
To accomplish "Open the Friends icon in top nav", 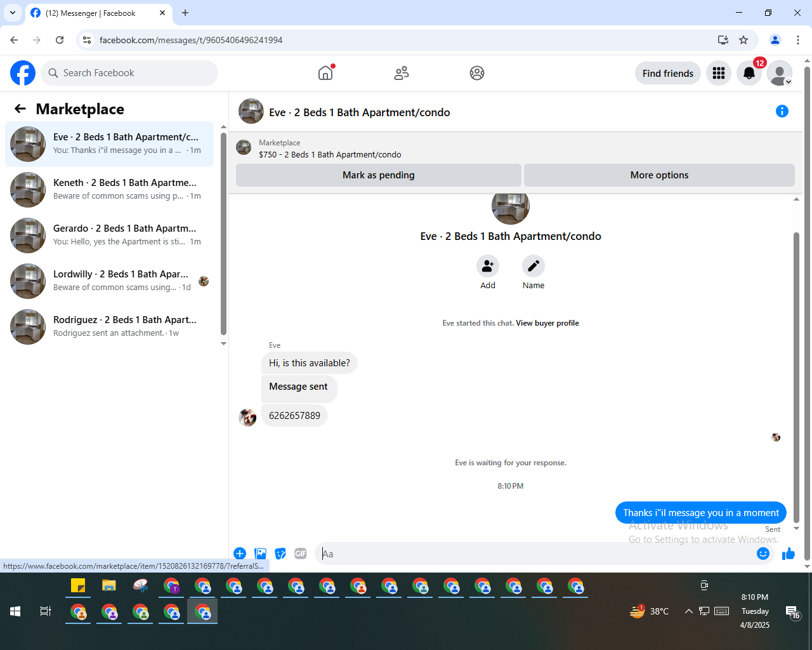I will tap(402, 73).
